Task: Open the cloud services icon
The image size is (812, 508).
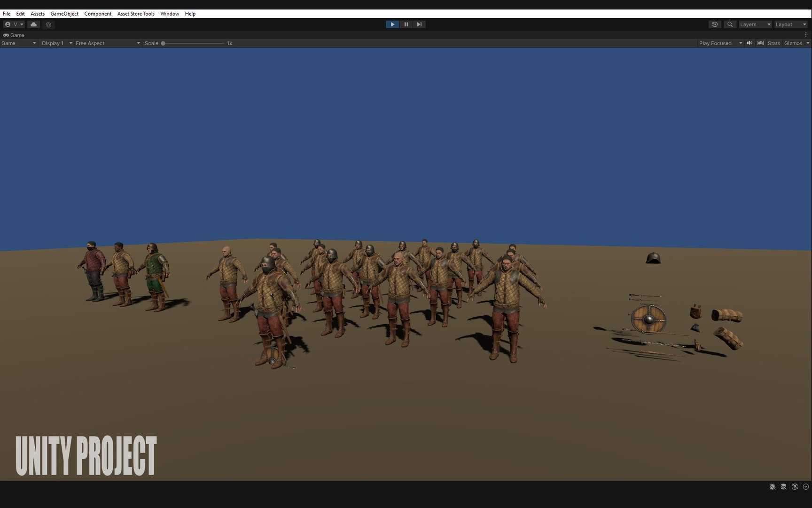Action: click(x=34, y=24)
